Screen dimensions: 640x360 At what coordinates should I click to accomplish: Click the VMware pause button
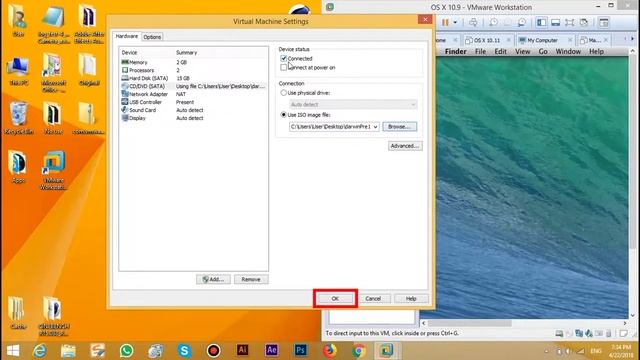click(x=445, y=22)
